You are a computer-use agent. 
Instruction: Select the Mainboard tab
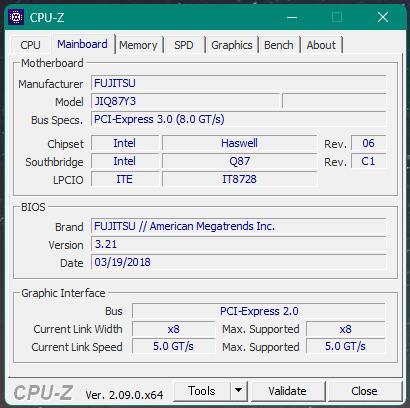(82, 44)
